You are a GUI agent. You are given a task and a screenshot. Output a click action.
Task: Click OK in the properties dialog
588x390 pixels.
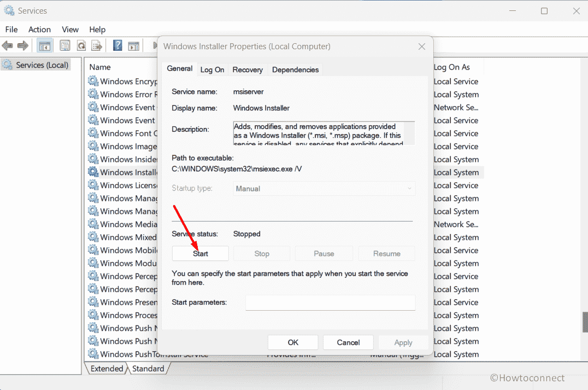coord(293,342)
